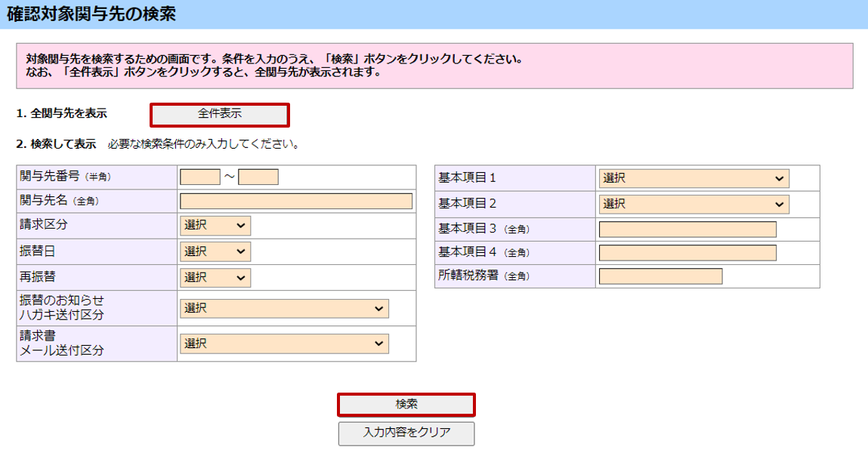Click the 全件表示 button
This screenshot has width=868, height=450.
coord(219,114)
